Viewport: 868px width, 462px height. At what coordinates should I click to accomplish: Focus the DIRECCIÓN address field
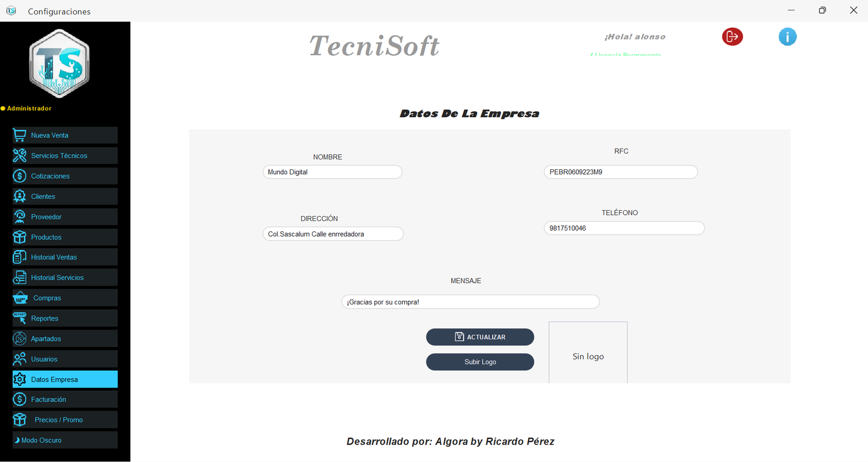333,234
